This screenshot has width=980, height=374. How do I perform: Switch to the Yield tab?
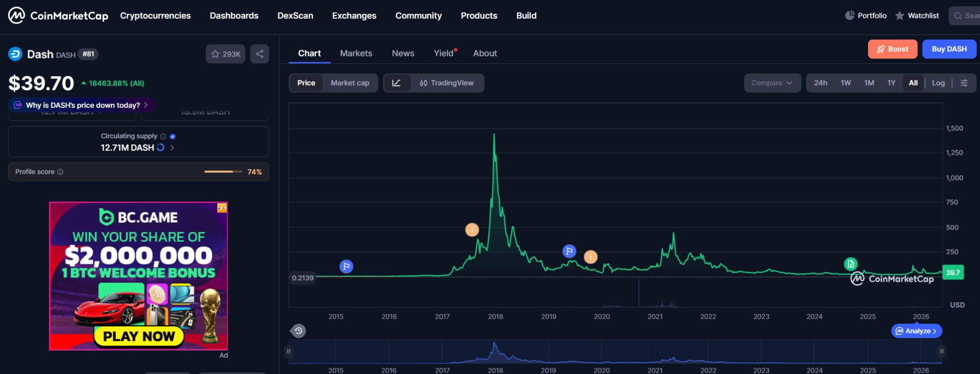coord(444,53)
